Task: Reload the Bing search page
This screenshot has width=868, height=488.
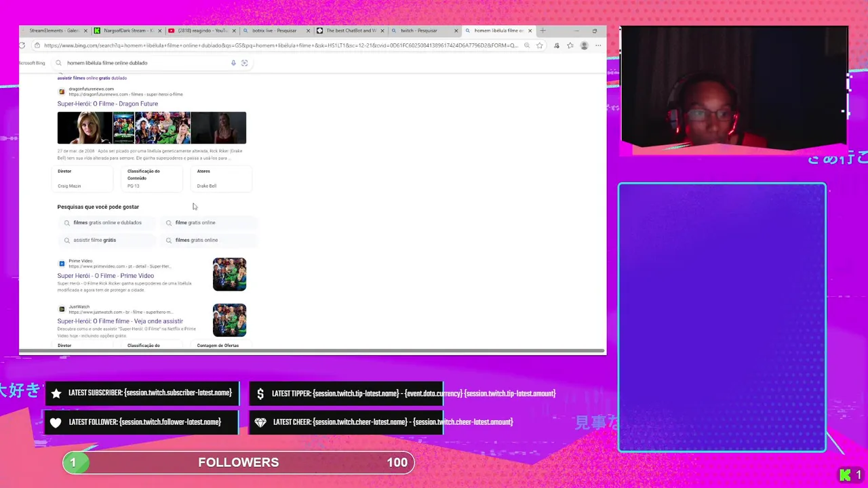Action: (22, 45)
